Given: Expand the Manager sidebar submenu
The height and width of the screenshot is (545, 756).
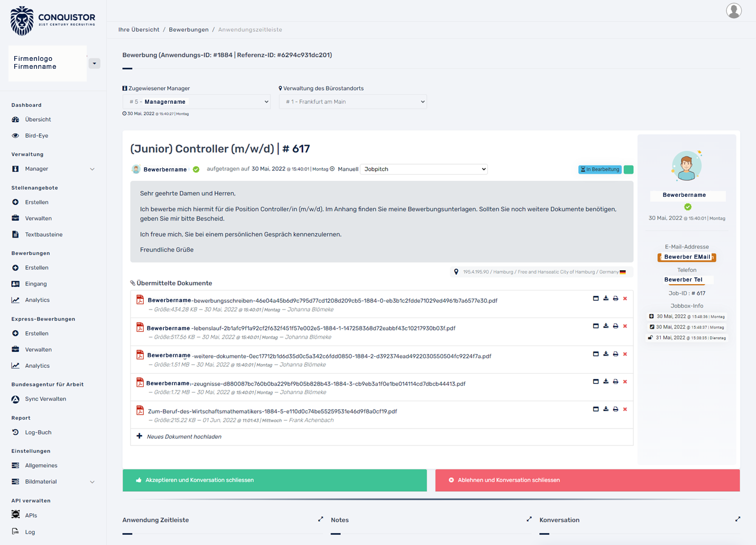Looking at the screenshot, I should tap(92, 169).
